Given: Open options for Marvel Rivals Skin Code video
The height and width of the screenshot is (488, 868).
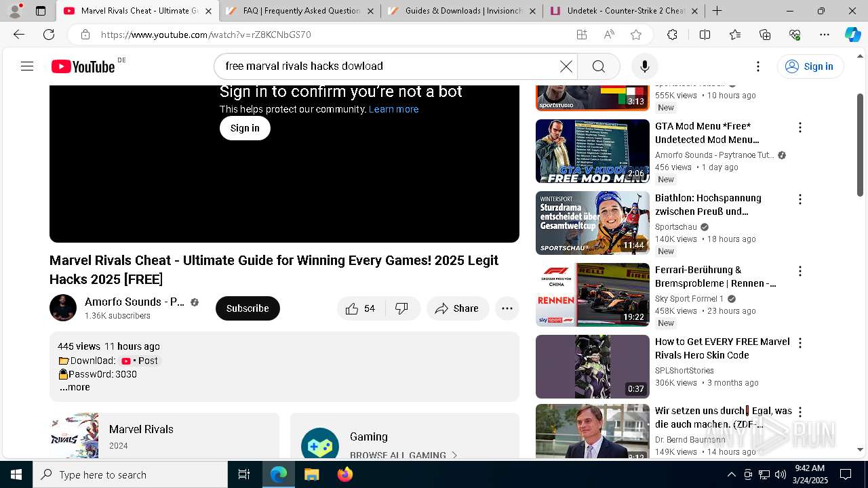Looking at the screenshot, I should (x=800, y=343).
